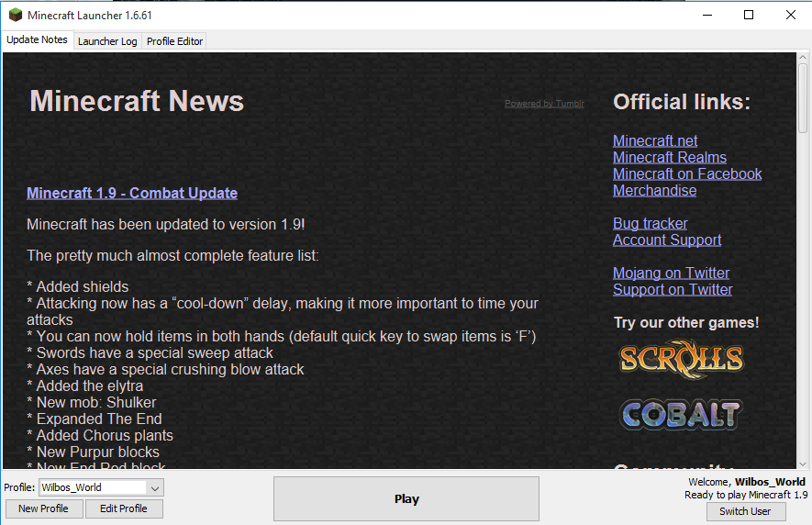Click the news pane vertical scrollbar thumb
Screen dimensions: 812x525
click(803, 97)
